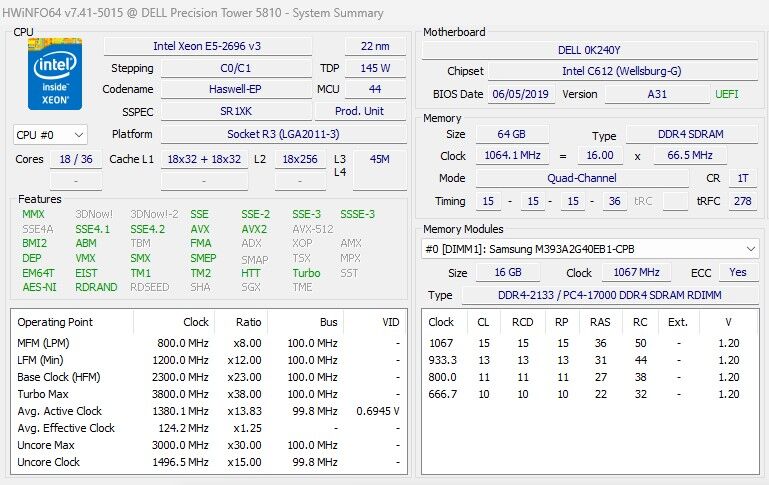Expand the memory module DIMM1 dropdown

[x=590, y=249]
